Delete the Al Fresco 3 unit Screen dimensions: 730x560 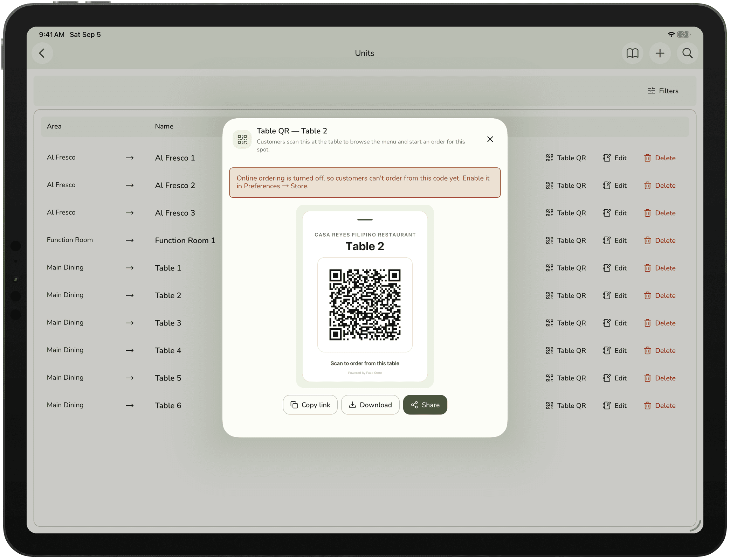(660, 213)
